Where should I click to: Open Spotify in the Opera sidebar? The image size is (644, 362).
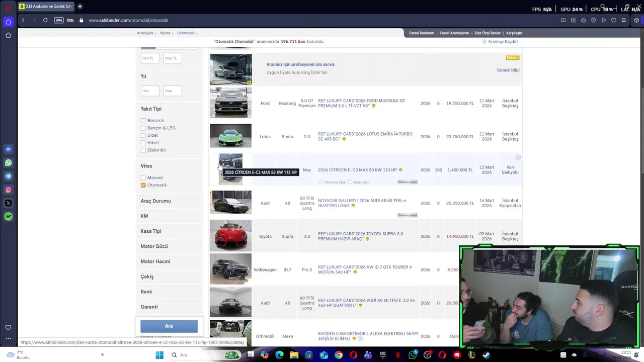[8, 217]
